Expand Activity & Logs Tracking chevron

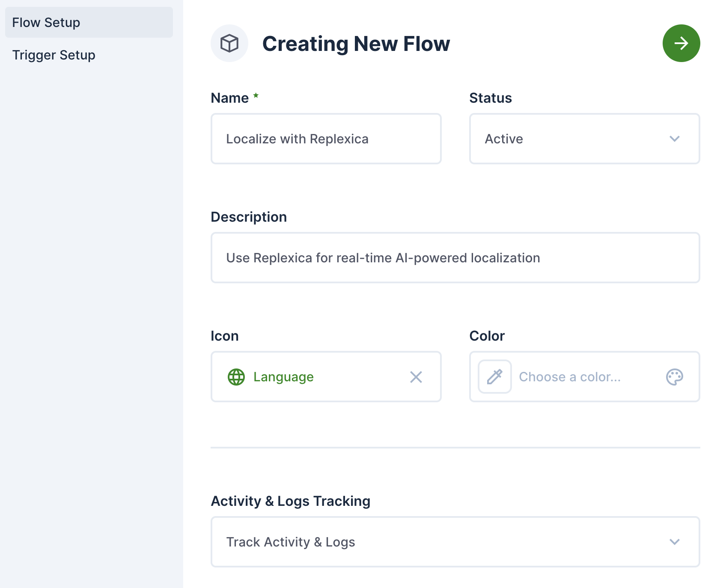tap(675, 542)
